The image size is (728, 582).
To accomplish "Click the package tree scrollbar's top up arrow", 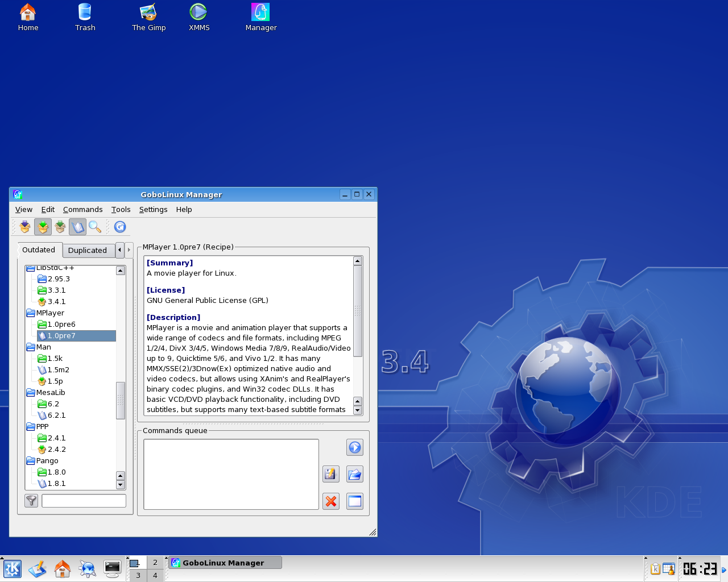I will click(121, 271).
